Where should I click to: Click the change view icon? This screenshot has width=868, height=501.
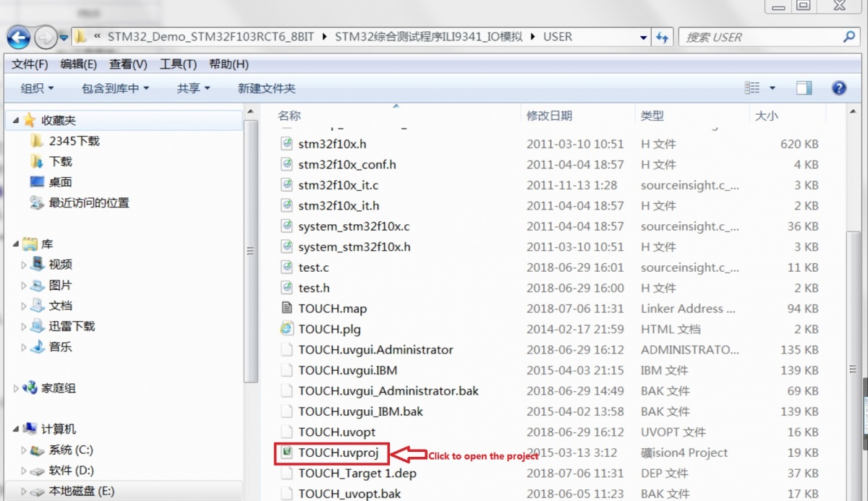752,88
